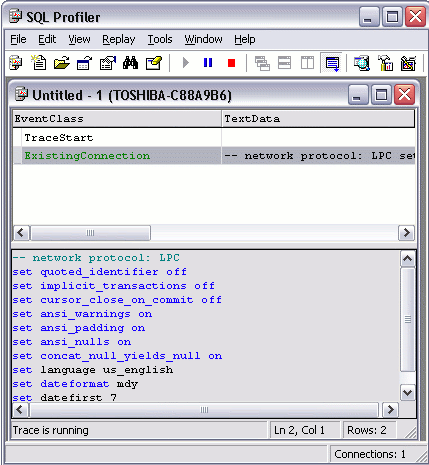Stop the trace with the red square

click(231, 63)
